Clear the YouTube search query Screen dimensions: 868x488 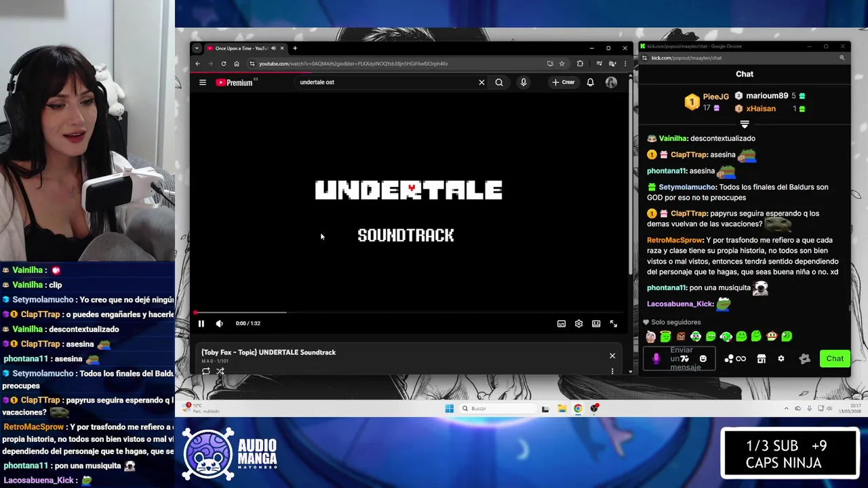point(481,83)
